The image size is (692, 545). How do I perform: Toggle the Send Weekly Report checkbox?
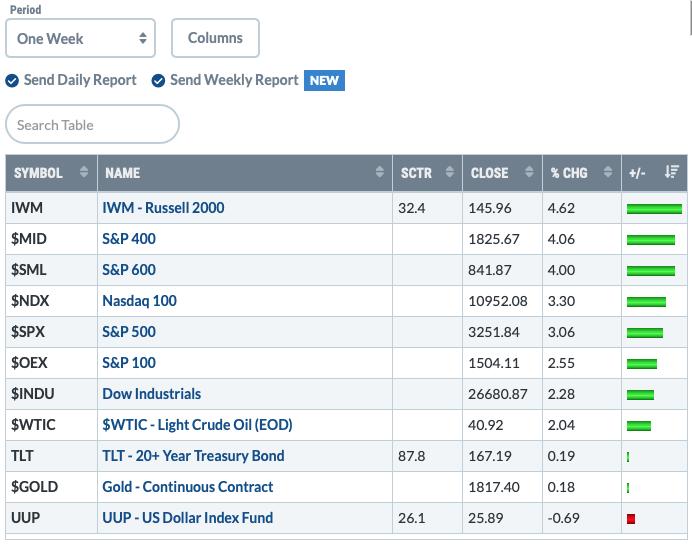158,81
